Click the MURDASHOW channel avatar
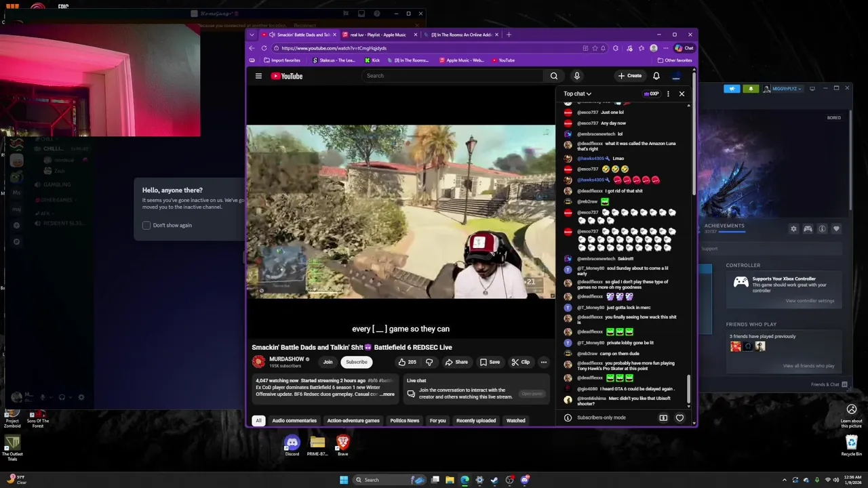 pyautogui.click(x=258, y=362)
